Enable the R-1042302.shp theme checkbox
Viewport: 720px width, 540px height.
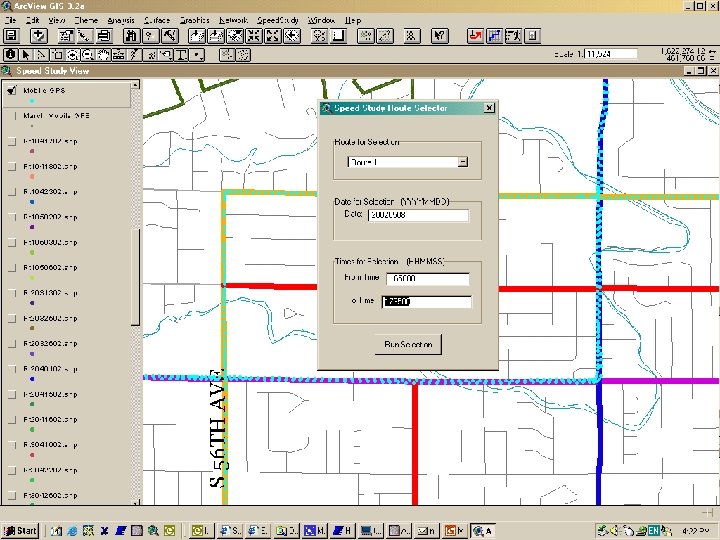point(11,190)
